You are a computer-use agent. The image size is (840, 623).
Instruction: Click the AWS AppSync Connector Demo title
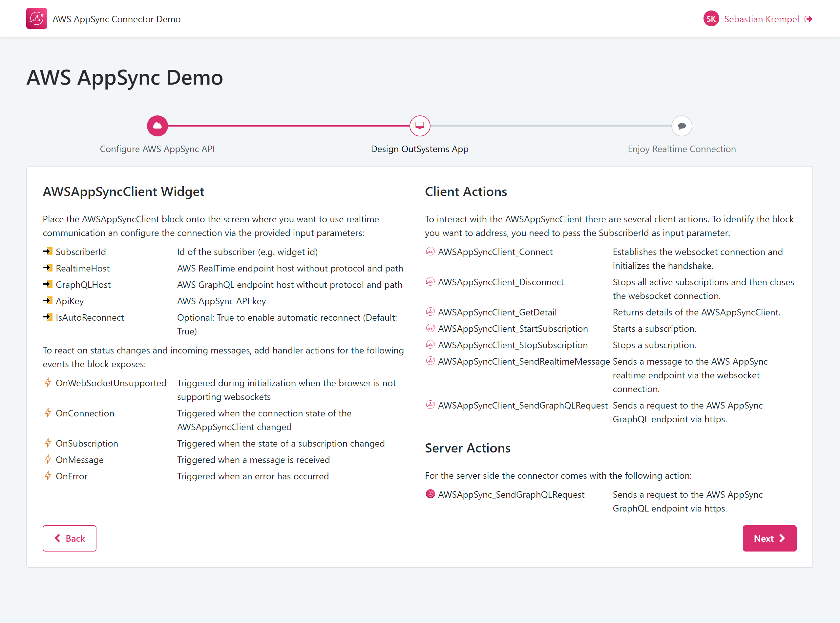tap(116, 19)
